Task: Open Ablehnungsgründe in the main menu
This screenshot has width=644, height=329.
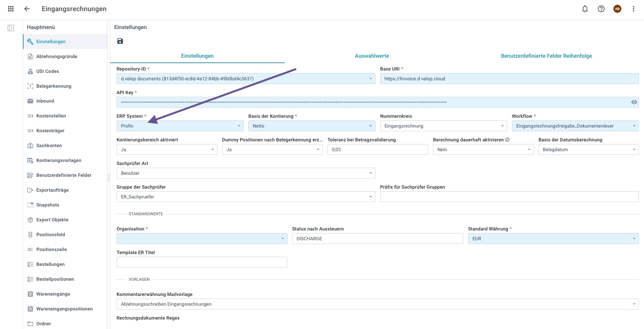Action: 57,56
